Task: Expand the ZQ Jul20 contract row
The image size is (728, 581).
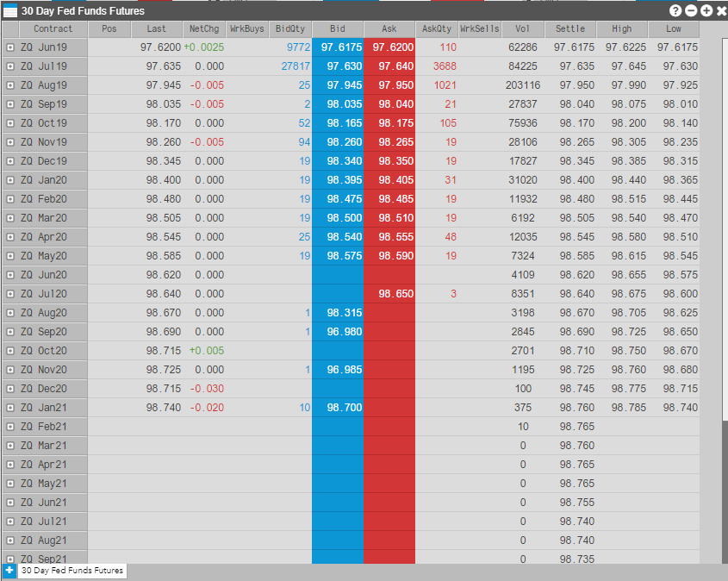Action: click(10, 294)
